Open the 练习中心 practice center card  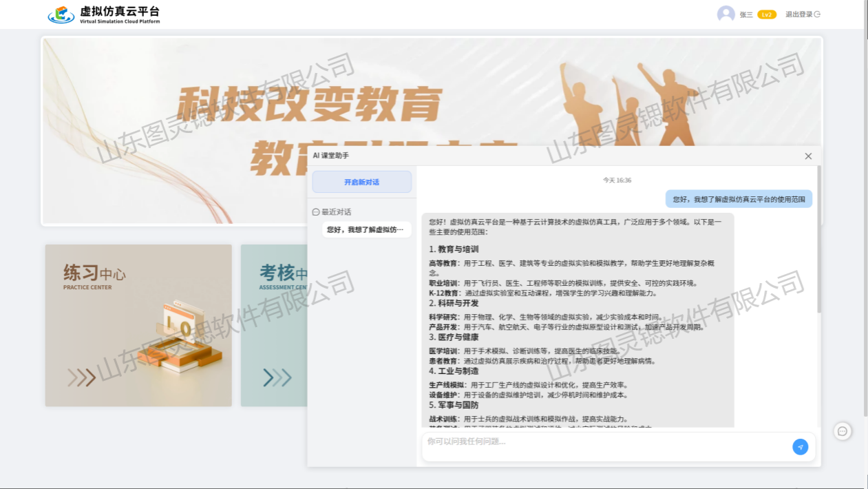point(138,325)
